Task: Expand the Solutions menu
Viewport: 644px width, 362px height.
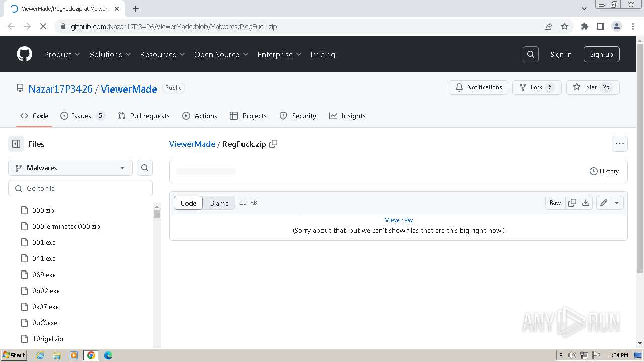Action: 110,54
